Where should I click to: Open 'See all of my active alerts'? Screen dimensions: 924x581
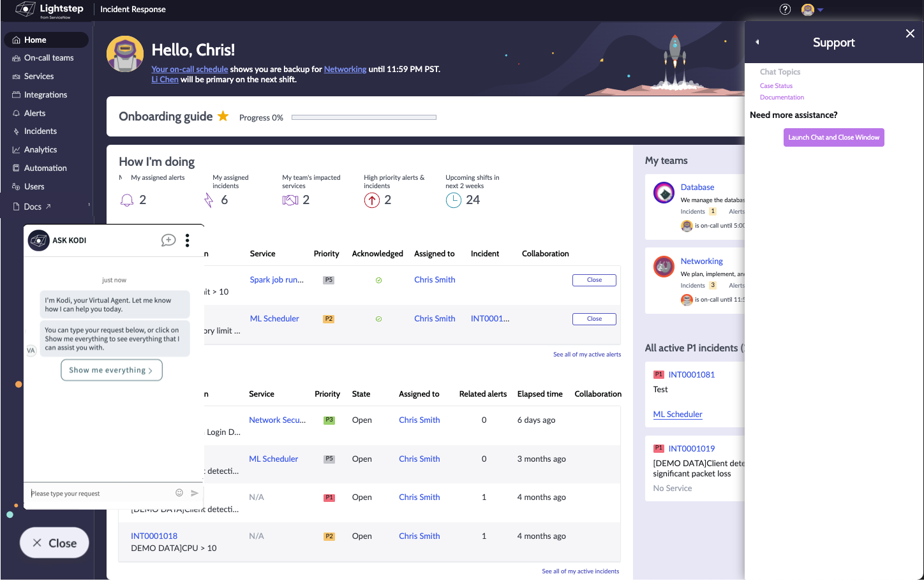coord(587,355)
